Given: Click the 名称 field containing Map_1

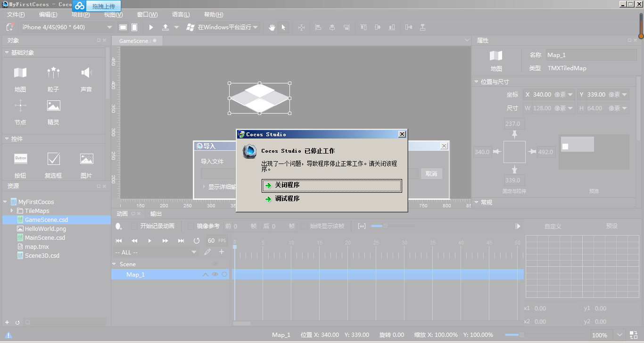Looking at the screenshot, I should point(591,55).
